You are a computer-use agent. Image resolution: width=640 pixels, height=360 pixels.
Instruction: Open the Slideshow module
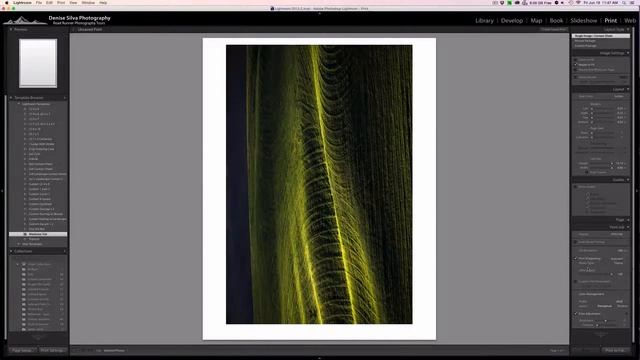pyautogui.click(x=584, y=20)
